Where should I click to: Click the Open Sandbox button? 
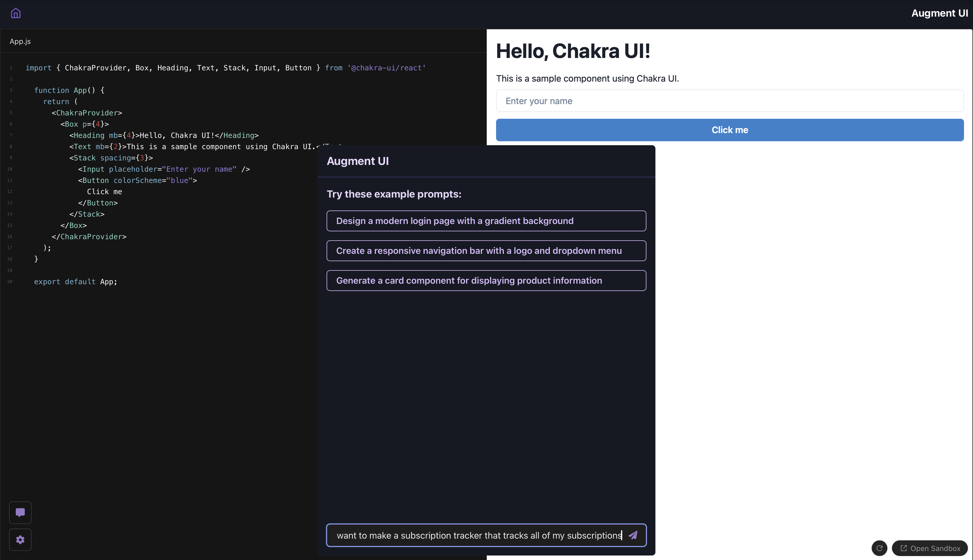(930, 548)
